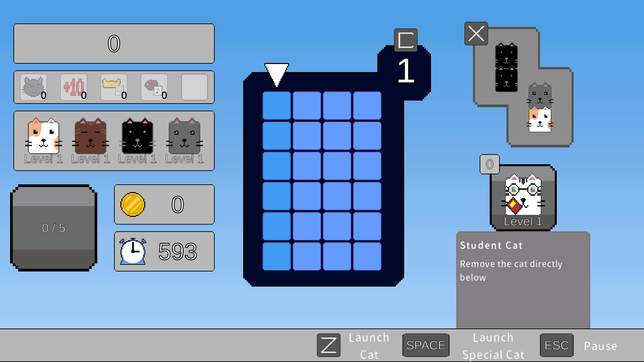Click the palette music item slot
The width and height of the screenshot is (644, 362).
(154, 87)
